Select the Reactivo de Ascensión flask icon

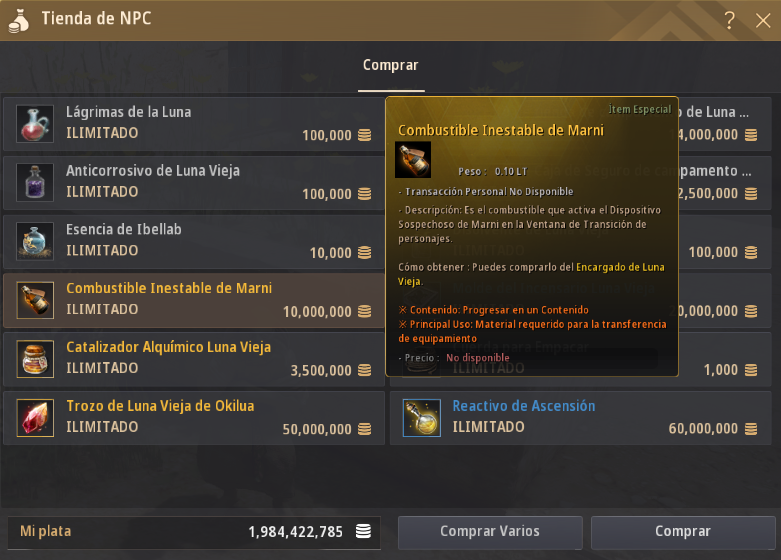click(421, 418)
